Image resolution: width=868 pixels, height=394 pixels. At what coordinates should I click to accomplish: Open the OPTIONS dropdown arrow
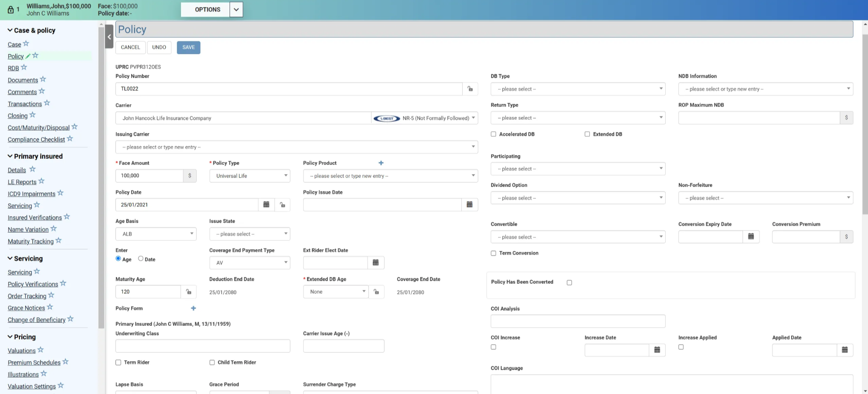pos(236,10)
